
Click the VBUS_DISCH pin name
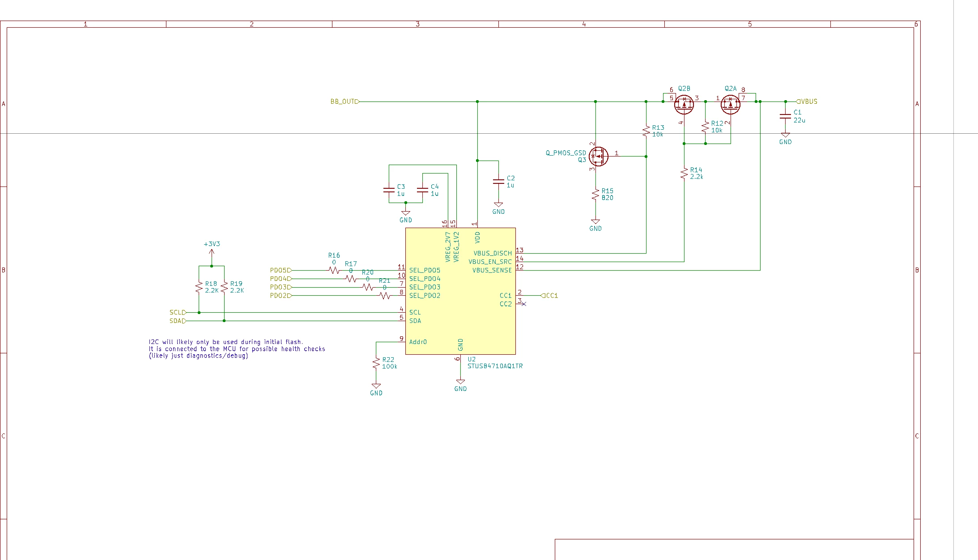(493, 253)
